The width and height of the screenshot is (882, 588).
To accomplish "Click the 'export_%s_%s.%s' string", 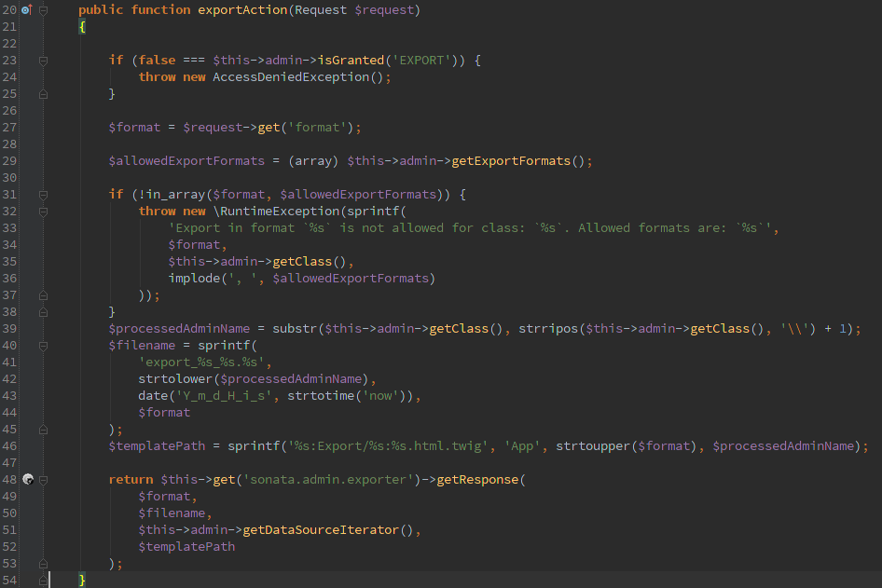I will click(201, 362).
